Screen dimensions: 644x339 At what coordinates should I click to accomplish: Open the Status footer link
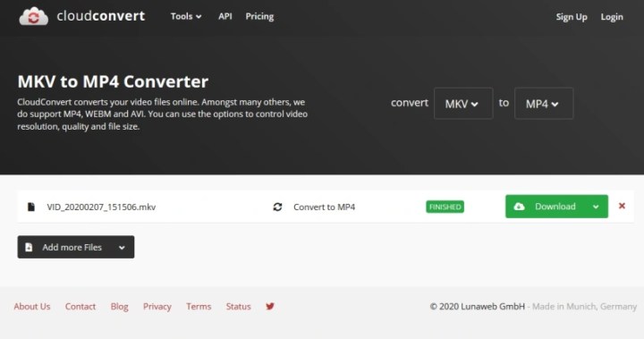(x=238, y=307)
